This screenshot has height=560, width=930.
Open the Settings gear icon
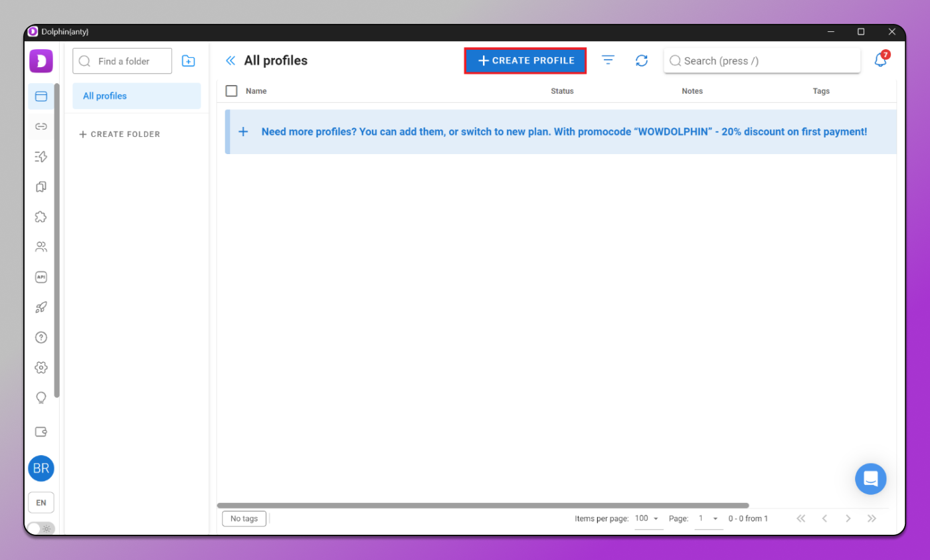click(41, 367)
